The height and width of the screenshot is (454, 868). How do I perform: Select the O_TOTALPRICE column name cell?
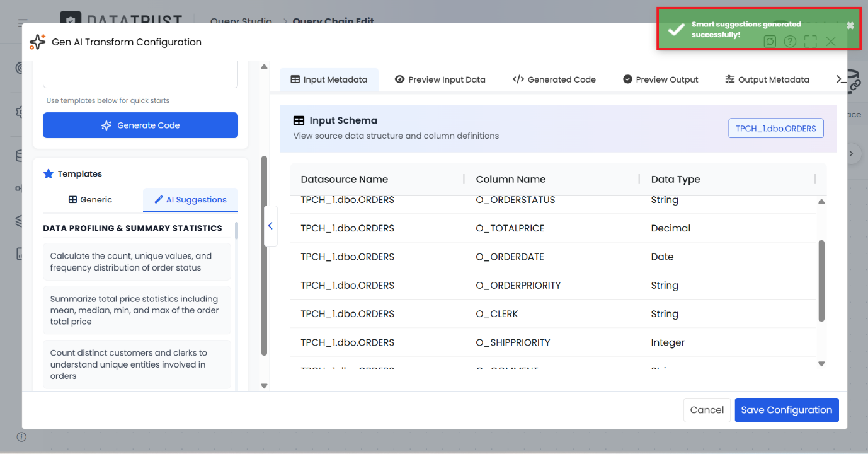(x=510, y=228)
